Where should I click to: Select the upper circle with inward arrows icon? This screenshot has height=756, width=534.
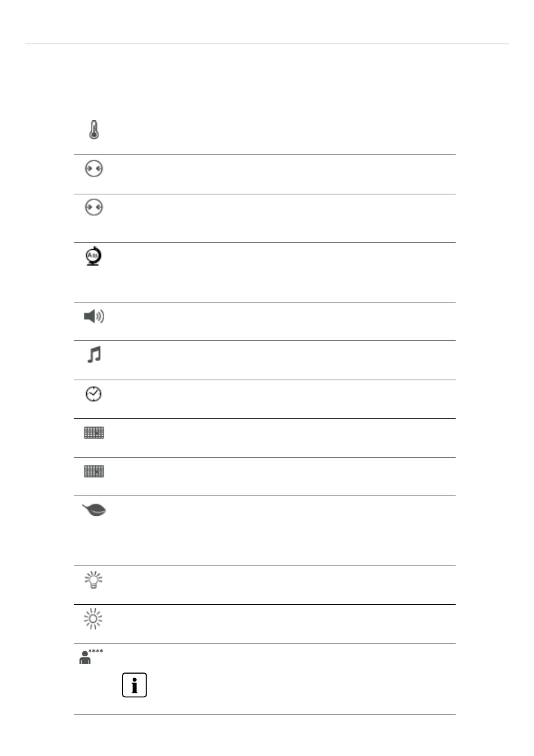click(x=93, y=169)
